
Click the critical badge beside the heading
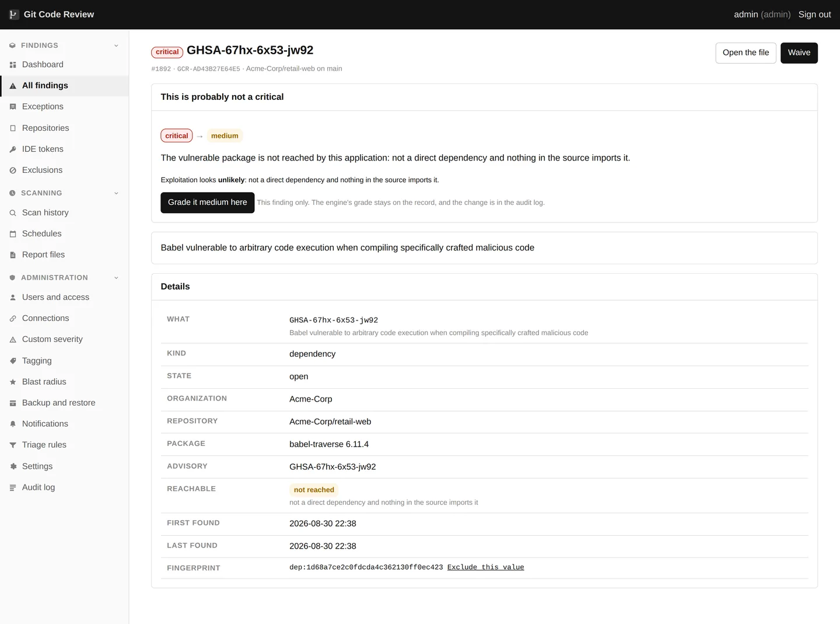(x=167, y=52)
